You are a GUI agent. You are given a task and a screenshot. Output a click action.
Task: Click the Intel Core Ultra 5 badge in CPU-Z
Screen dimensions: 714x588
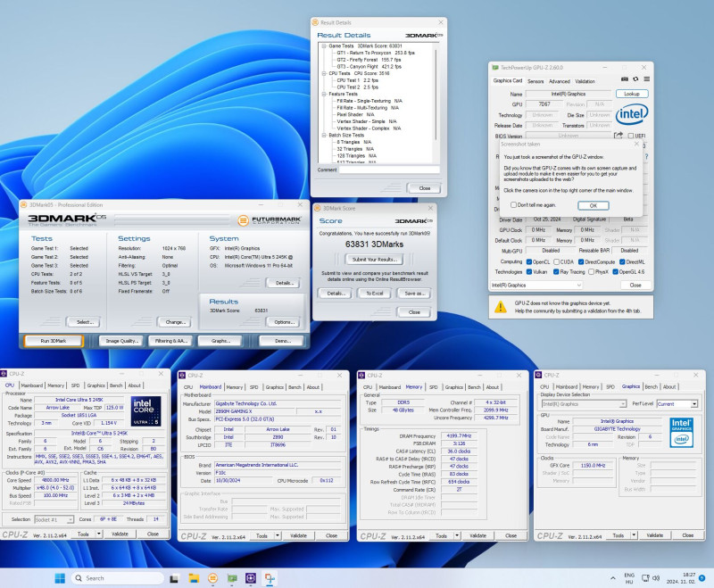point(145,411)
